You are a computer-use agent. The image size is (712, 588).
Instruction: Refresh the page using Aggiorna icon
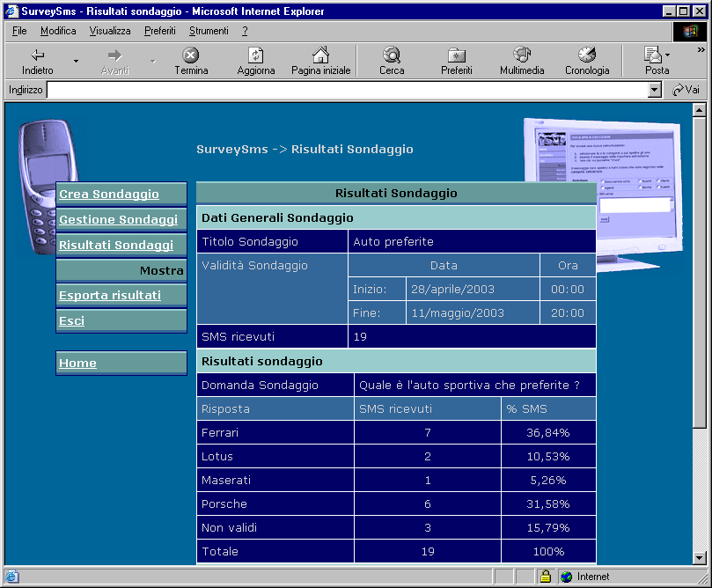(255, 55)
